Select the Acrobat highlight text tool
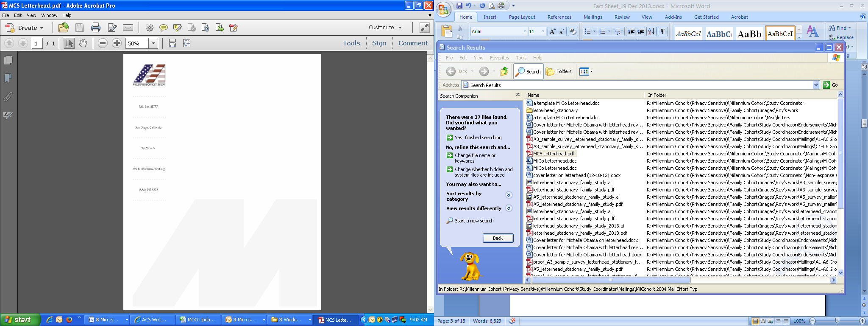 pyautogui.click(x=178, y=28)
